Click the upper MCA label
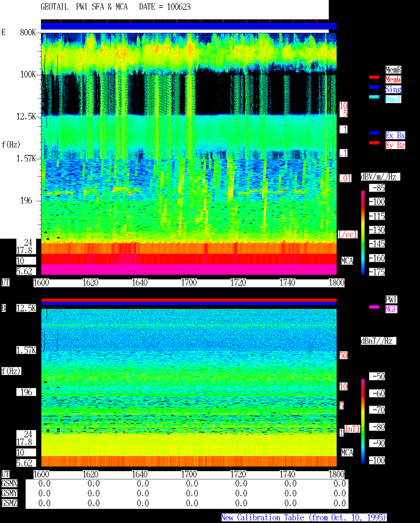The image size is (420, 523). tap(347, 261)
